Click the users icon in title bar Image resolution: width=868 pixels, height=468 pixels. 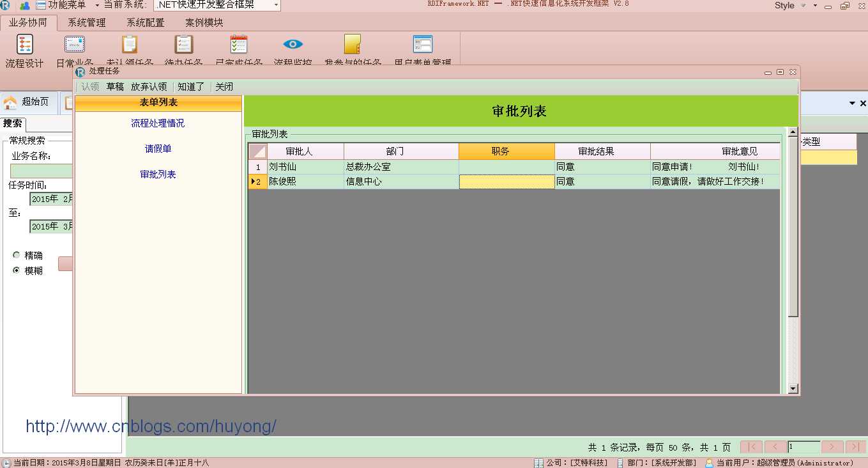click(x=25, y=6)
